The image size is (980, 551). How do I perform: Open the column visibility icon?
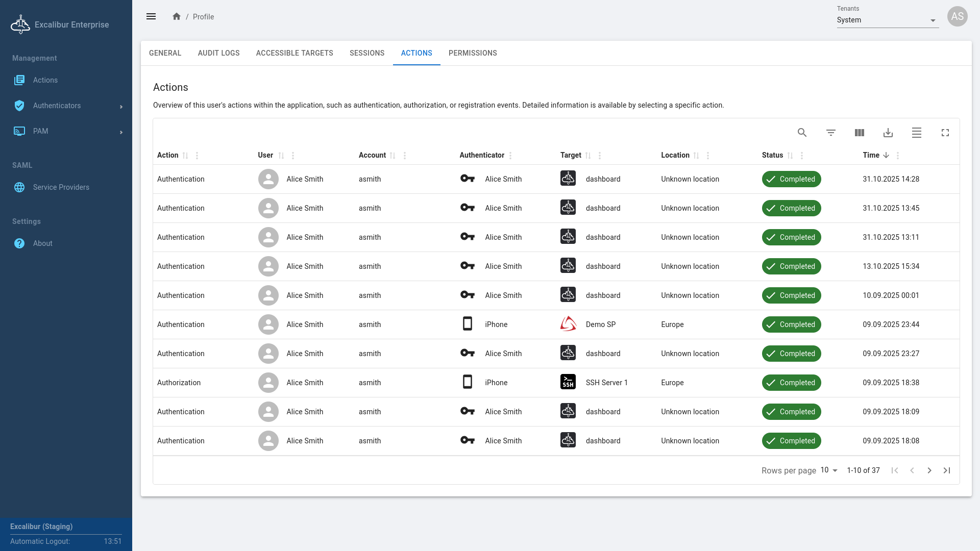[859, 133]
